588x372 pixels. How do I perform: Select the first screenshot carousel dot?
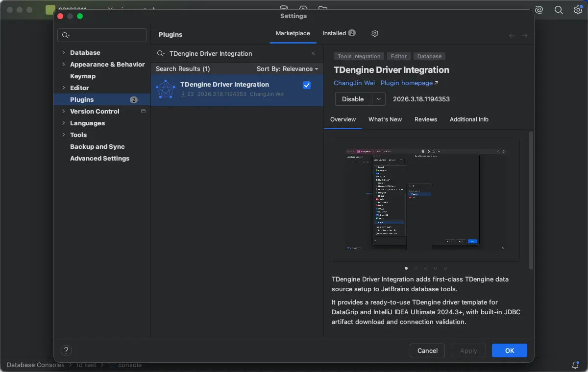tap(406, 268)
